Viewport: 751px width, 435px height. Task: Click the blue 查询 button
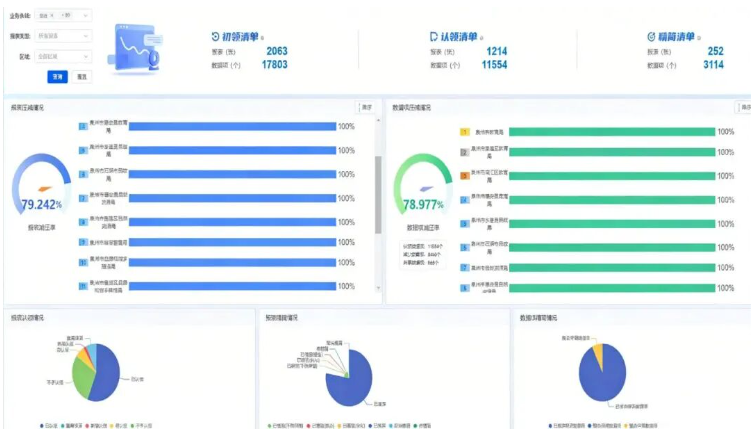(57, 76)
